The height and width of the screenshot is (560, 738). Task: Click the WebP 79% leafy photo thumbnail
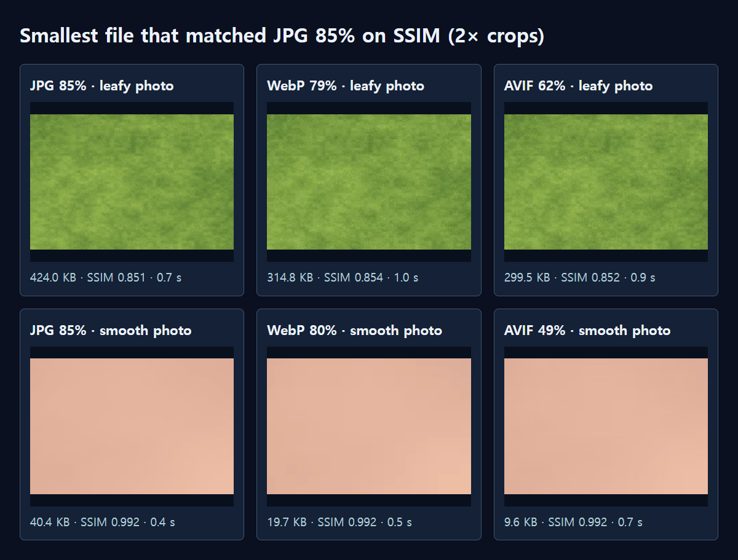pos(369,182)
